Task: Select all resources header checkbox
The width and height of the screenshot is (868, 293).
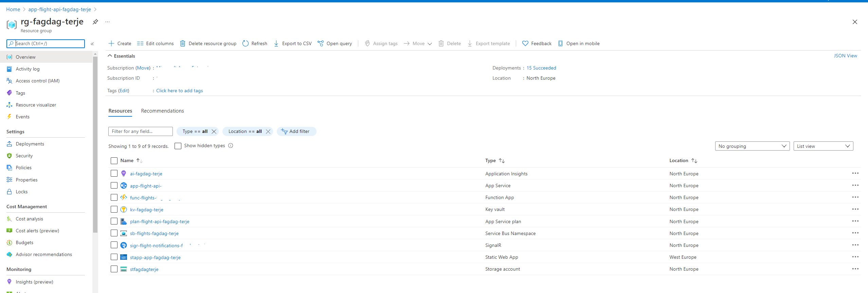Action: pyautogui.click(x=114, y=161)
